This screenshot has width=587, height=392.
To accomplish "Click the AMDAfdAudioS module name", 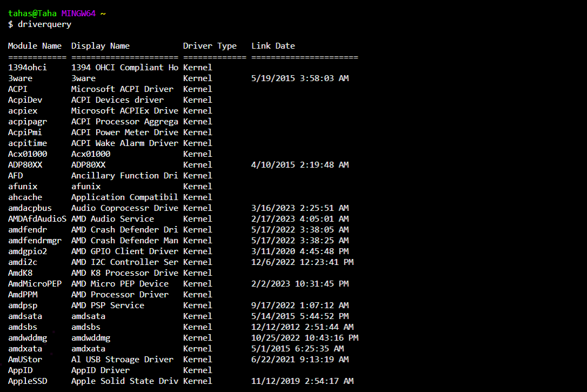I will [x=37, y=219].
